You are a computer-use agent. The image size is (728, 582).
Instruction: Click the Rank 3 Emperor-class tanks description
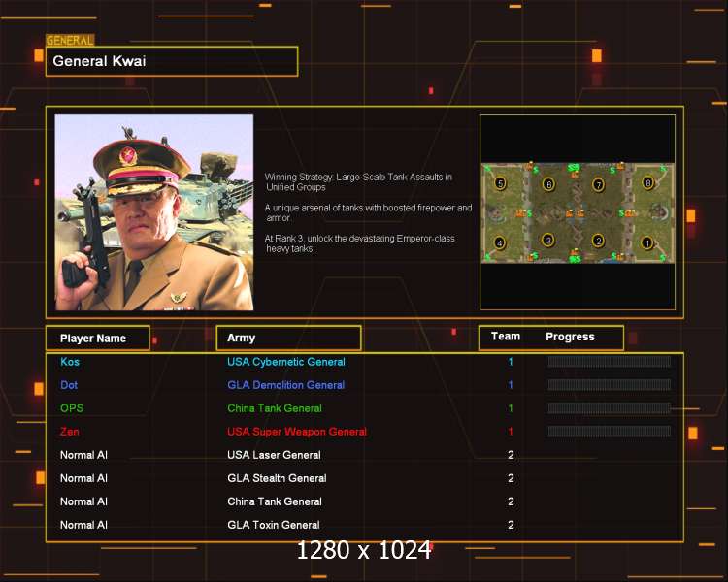360,243
